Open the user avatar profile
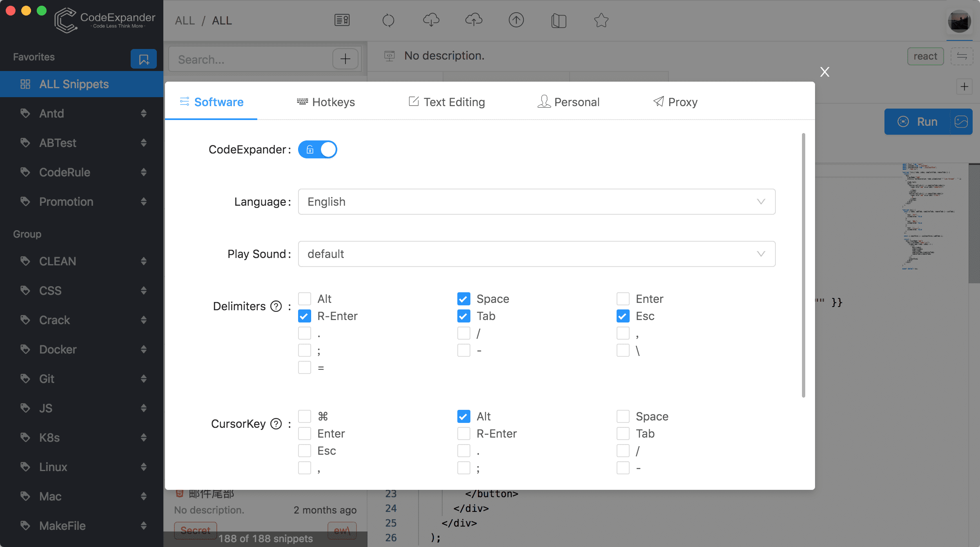The height and width of the screenshot is (547, 980). coord(959,21)
